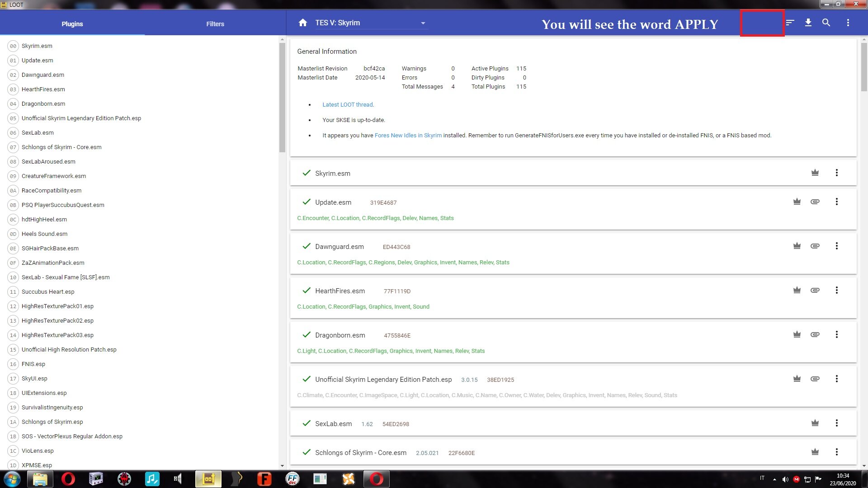Image resolution: width=868 pixels, height=488 pixels.
Task: Select Dawnguard.esm in the sidebar list
Action: pos(140,75)
